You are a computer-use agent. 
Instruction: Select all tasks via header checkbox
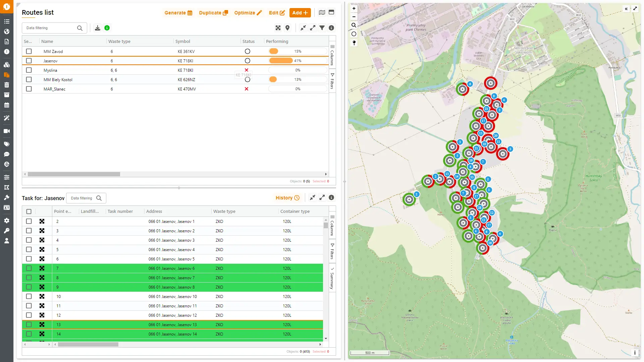pyautogui.click(x=29, y=212)
